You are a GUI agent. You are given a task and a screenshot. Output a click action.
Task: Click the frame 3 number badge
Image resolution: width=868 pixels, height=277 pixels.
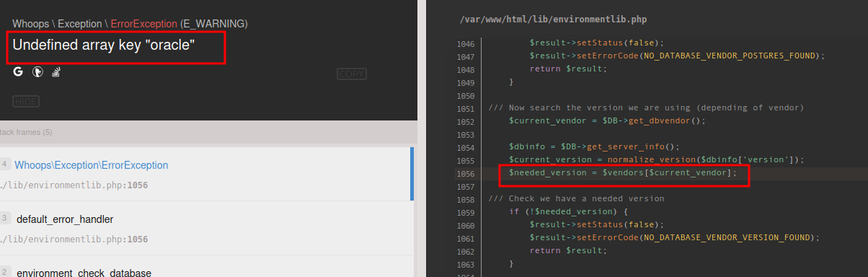4,218
